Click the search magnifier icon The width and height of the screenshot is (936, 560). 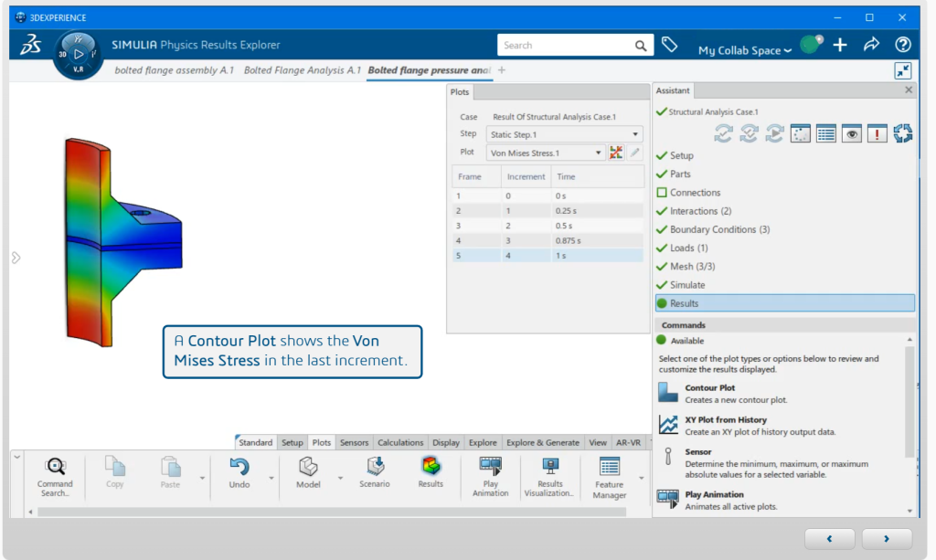(641, 46)
